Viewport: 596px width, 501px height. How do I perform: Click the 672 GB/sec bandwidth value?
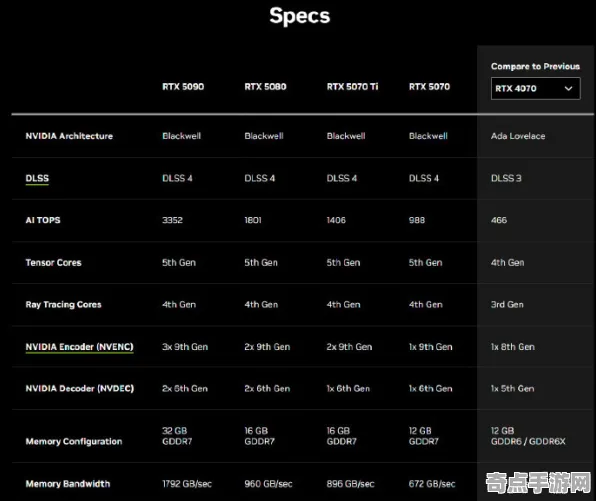pos(432,484)
